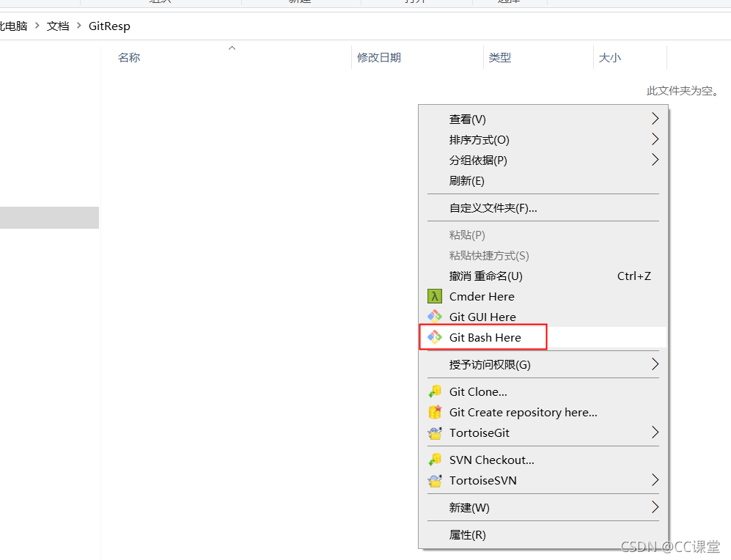Click the TortoiseSVN turtle icon

click(435, 480)
